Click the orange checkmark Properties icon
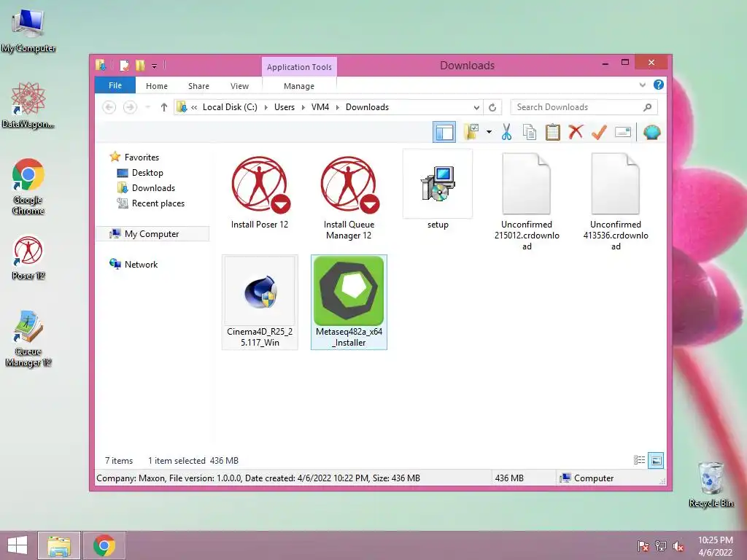This screenshot has width=747, height=560. coord(599,132)
